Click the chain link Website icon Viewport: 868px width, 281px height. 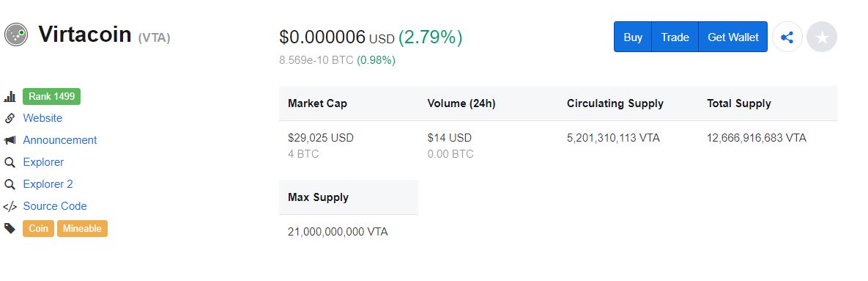[10, 118]
